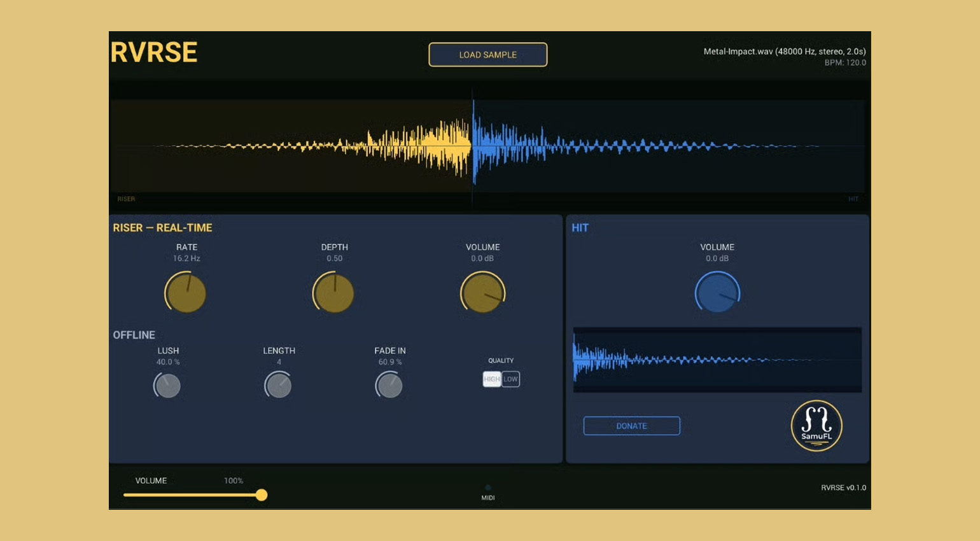
Task: Set quality to LOW
Action: coord(511,379)
